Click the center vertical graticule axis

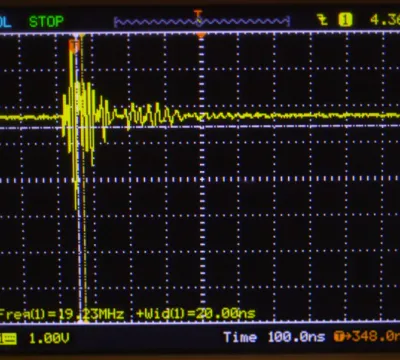[x=202, y=178]
